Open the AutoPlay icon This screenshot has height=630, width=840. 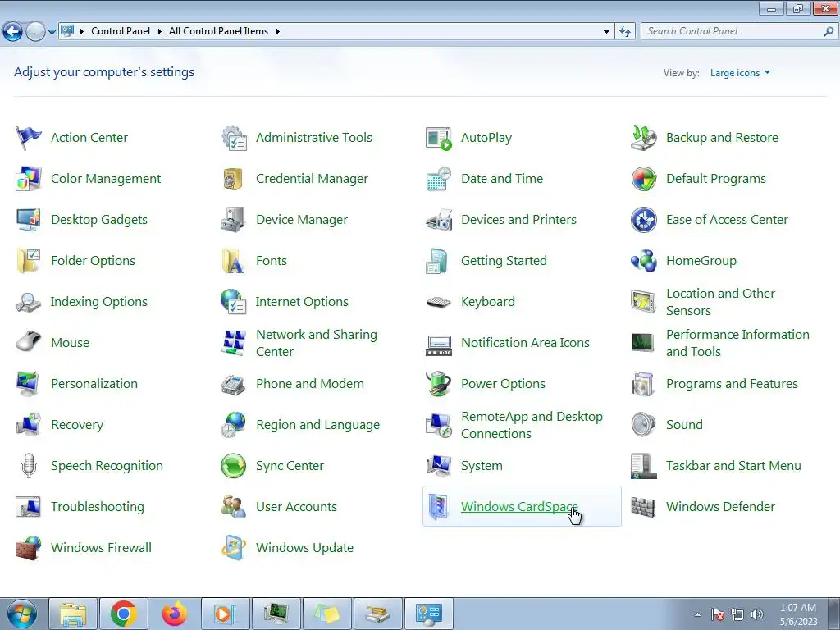tap(439, 138)
